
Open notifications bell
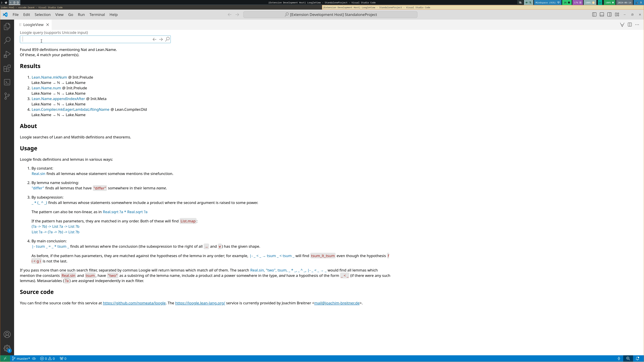click(x=637, y=358)
